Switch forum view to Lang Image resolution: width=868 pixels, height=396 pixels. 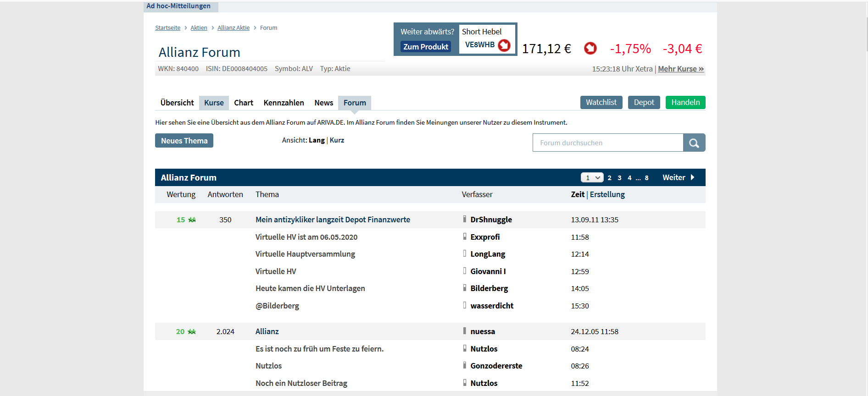tap(317, 140)
